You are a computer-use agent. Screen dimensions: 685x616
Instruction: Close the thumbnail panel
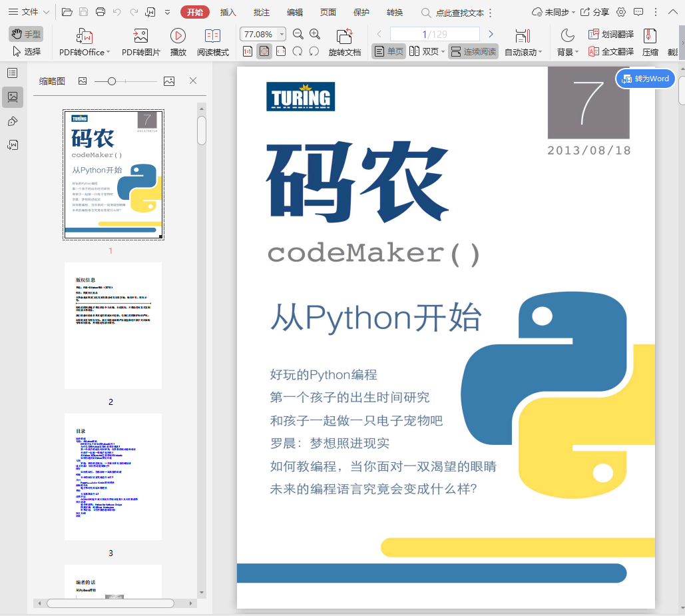[193, 81]
